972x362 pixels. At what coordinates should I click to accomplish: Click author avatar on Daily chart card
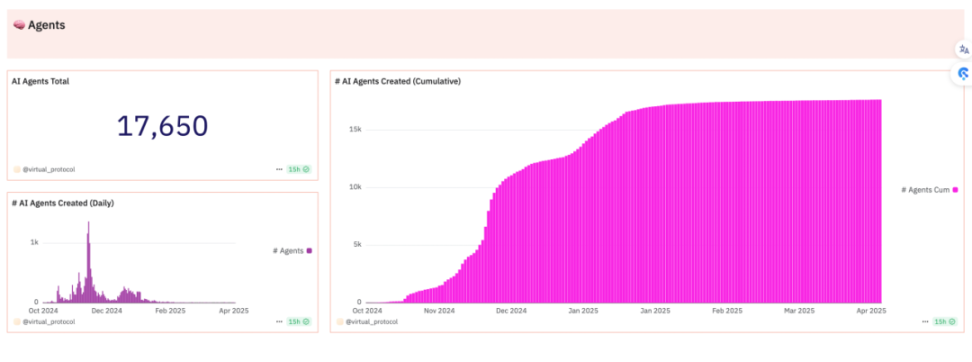[x=17, y=322]
